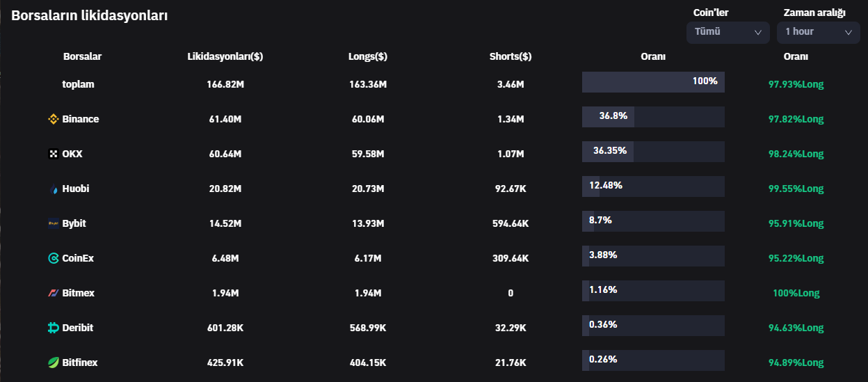868x382 pixels.
Task: Open the Binance exchange name link
Action: [81, 119]
